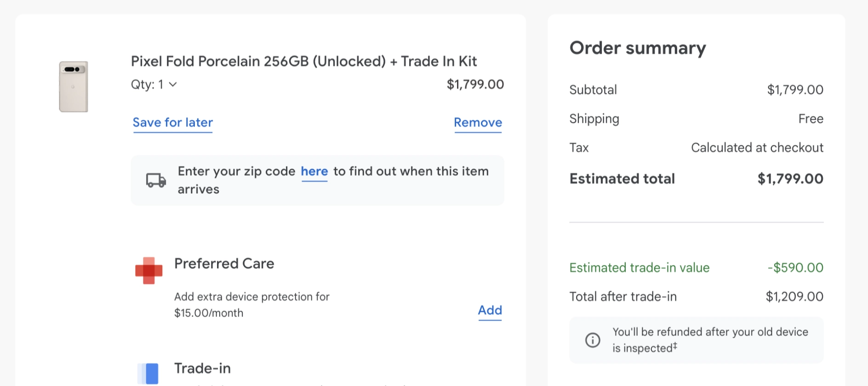Click the -$590.00 trade-in amount
This screenshot has height=386, width=868.
click(795, 268)
